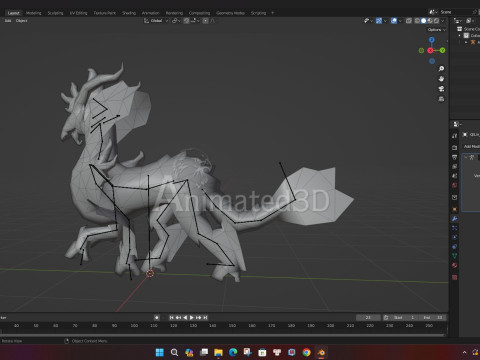Open the UV Editing workspace tab
Screen dimensions: 480x360
(78, 13)
